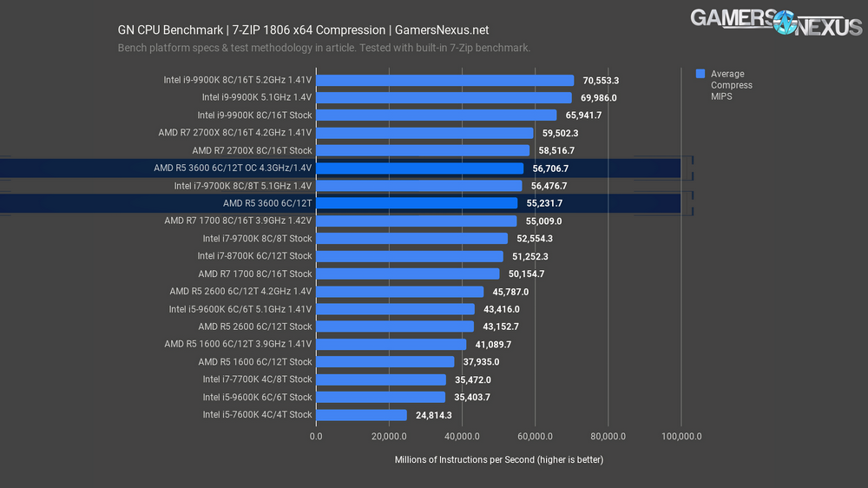Click the Intel i5-7600K 4C/4T Stock bar
This screenshot has height=488, width=868.
tap(361, 415)
